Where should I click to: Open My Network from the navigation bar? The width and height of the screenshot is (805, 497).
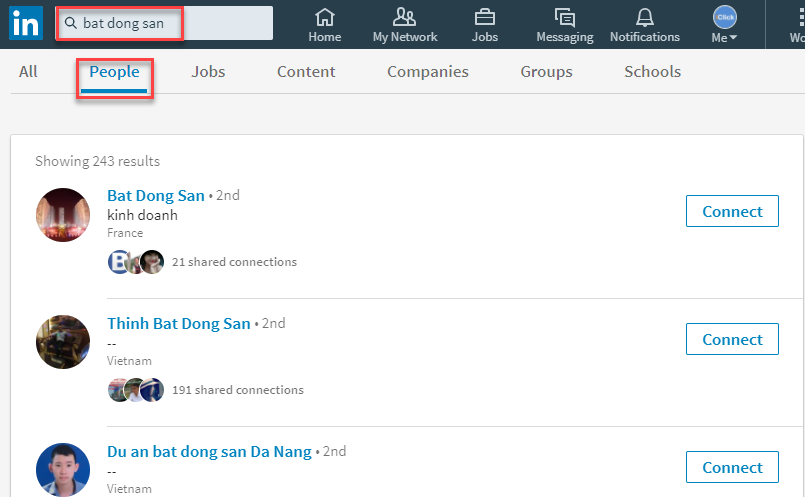(x=405, y=25)
